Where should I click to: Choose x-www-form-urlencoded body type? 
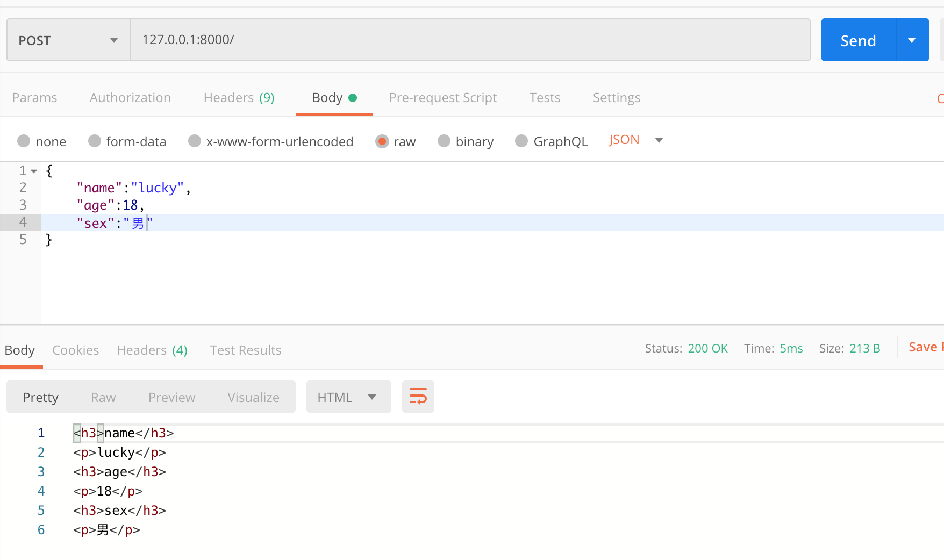195,141
